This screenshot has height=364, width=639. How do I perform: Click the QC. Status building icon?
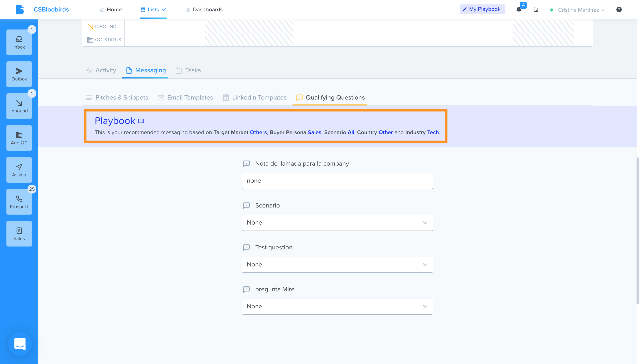pyautogui.click(x=90, y=40)
